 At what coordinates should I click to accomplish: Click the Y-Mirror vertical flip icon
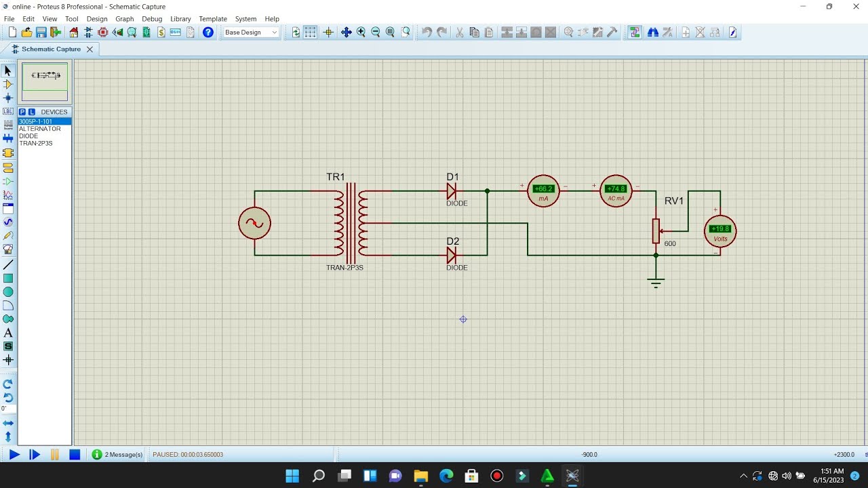[8, 436]
